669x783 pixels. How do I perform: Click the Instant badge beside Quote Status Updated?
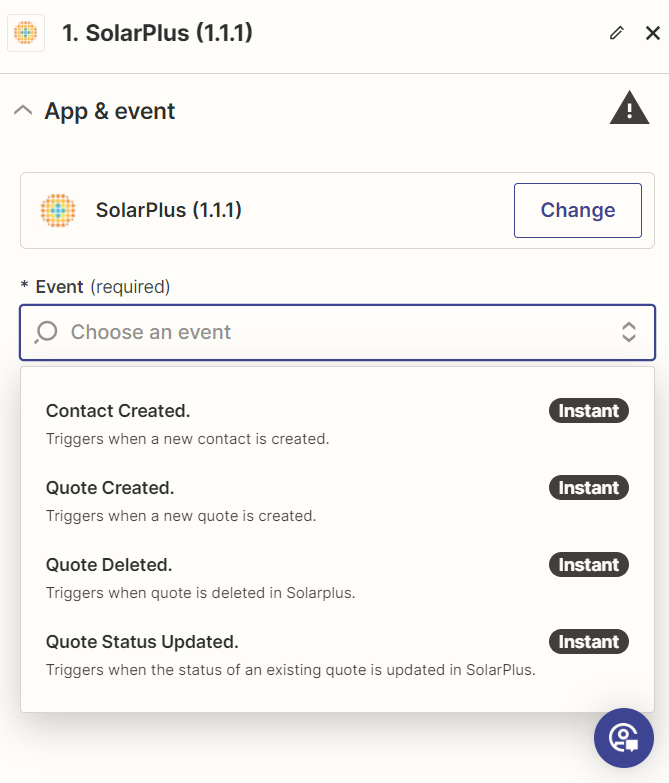point(589,641)
